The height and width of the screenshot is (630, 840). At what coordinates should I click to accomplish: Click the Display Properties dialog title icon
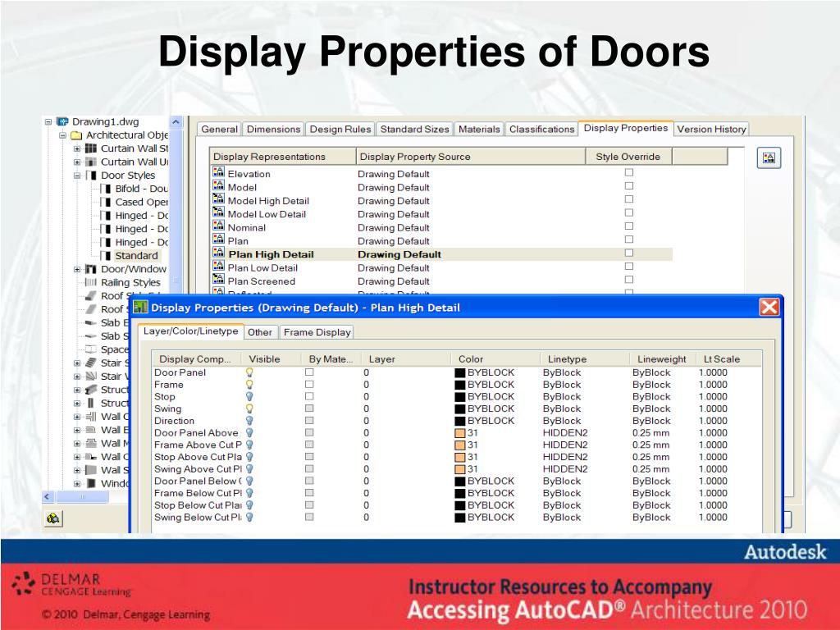coord(140,308)
